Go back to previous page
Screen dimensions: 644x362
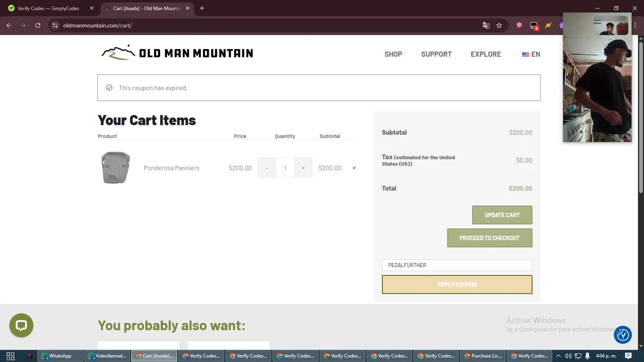(9, 25)
